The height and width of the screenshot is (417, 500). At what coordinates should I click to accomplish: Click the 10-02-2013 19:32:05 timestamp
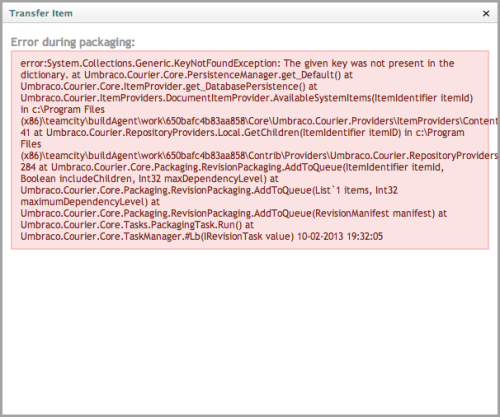(x=340, y=236)
